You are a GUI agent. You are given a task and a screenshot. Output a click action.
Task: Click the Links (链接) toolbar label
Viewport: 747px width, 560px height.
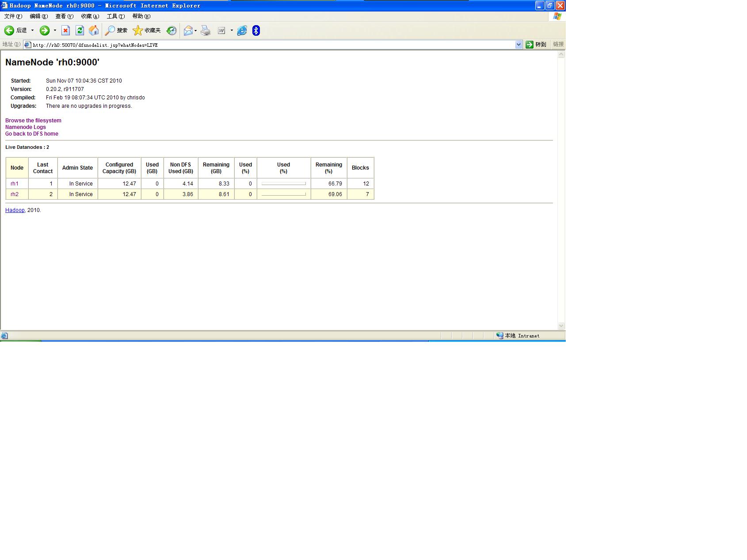(558, 44)
